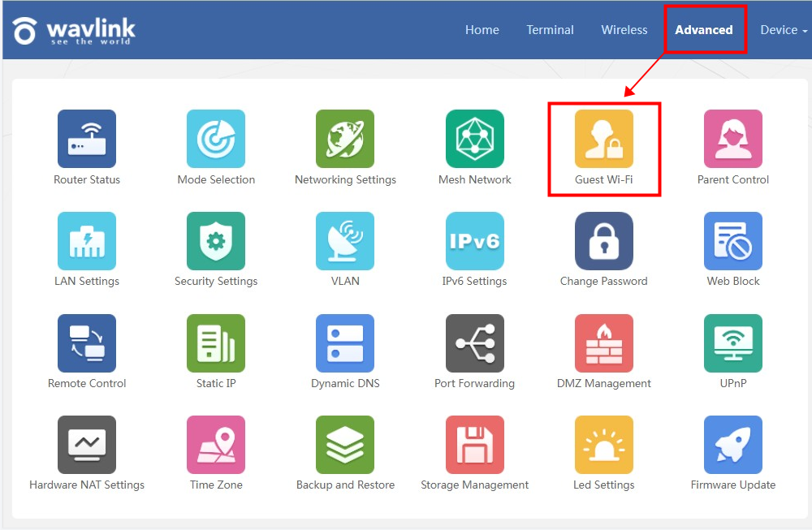
Task: Select the VLAN satellite dish icon
Action: pos(345,241)
